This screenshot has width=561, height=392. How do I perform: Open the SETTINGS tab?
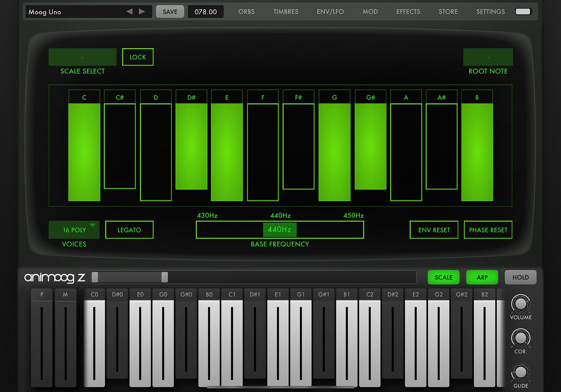490,12
